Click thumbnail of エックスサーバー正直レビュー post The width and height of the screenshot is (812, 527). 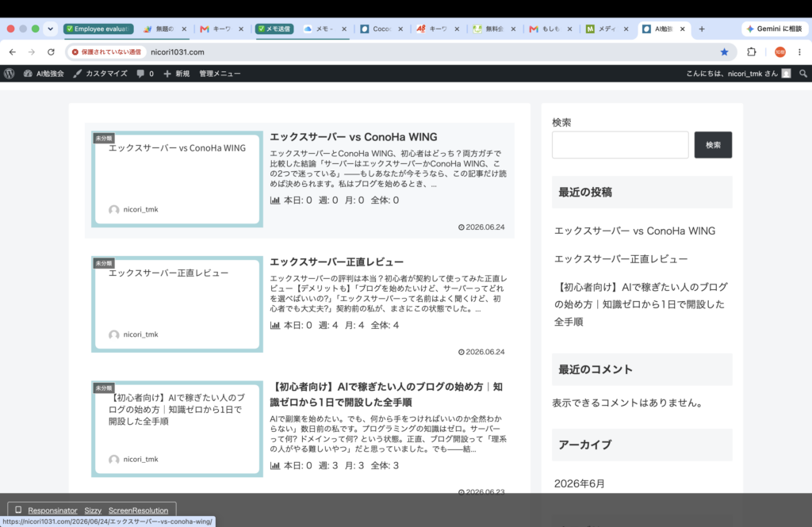click(177, 304)
